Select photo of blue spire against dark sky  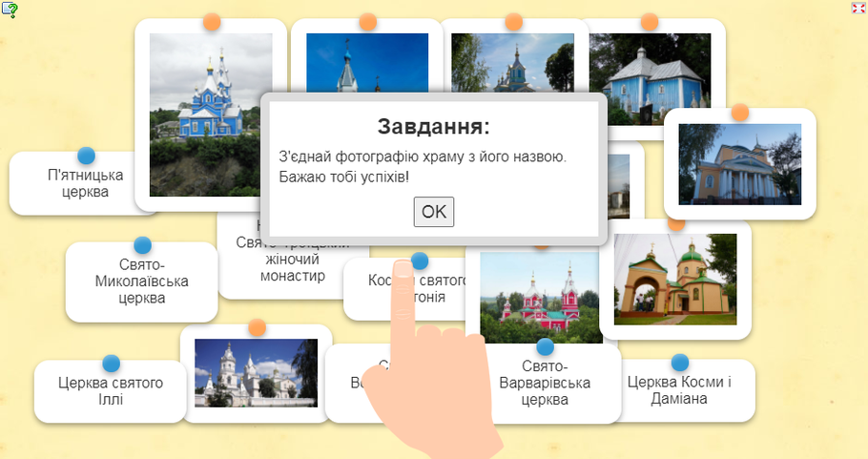pyautogui.click(x=367, y=62)
